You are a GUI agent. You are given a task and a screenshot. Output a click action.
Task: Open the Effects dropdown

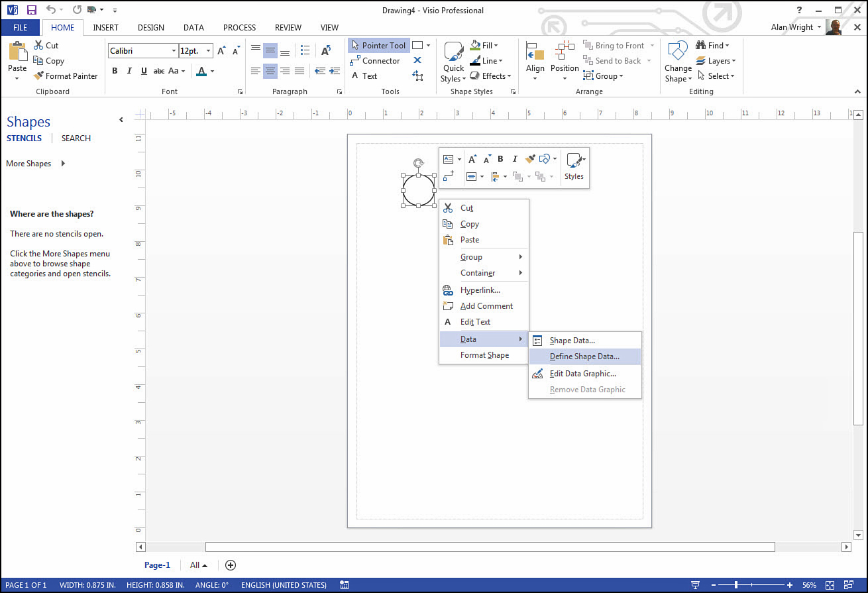coord(491,76)
